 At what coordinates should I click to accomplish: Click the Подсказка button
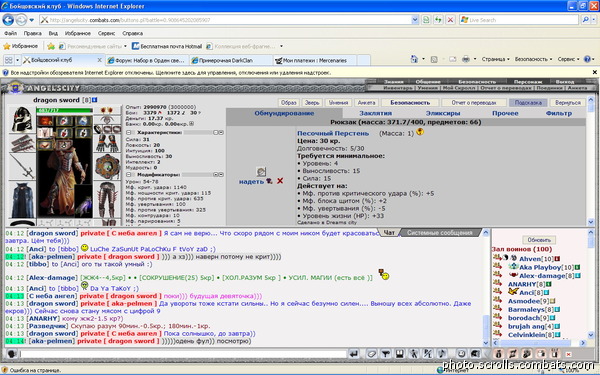[x=528, y=103]
